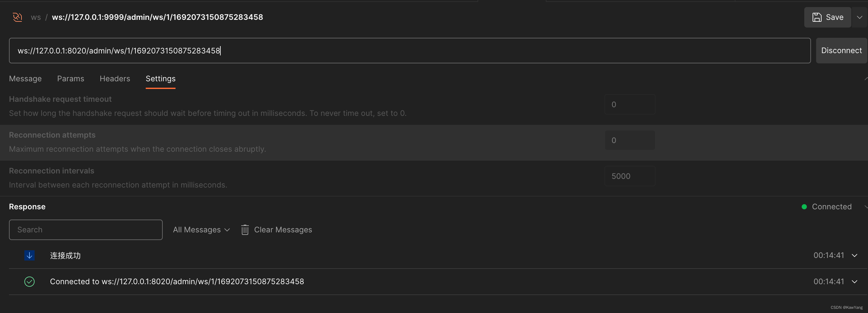Click the Save button
This screenshot has height=313, width=868.
click(828, 17)
